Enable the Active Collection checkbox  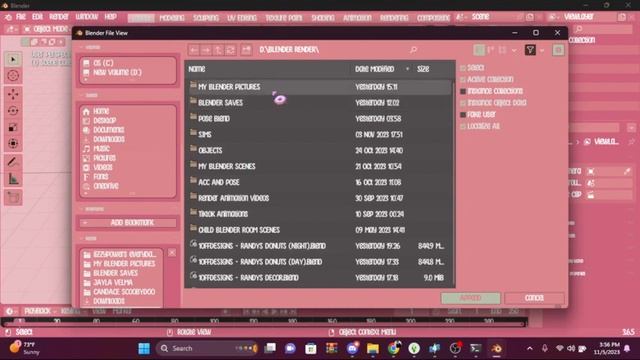[463, 80]
